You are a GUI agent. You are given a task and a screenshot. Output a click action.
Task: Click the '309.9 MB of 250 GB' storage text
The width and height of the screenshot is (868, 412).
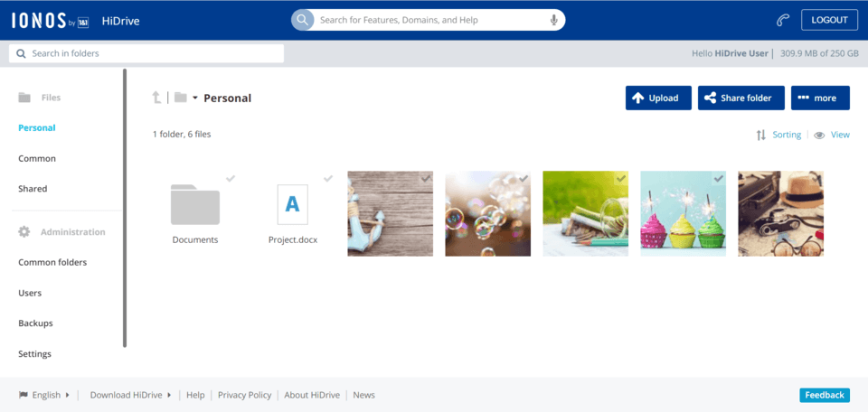(x=819, y=53)
